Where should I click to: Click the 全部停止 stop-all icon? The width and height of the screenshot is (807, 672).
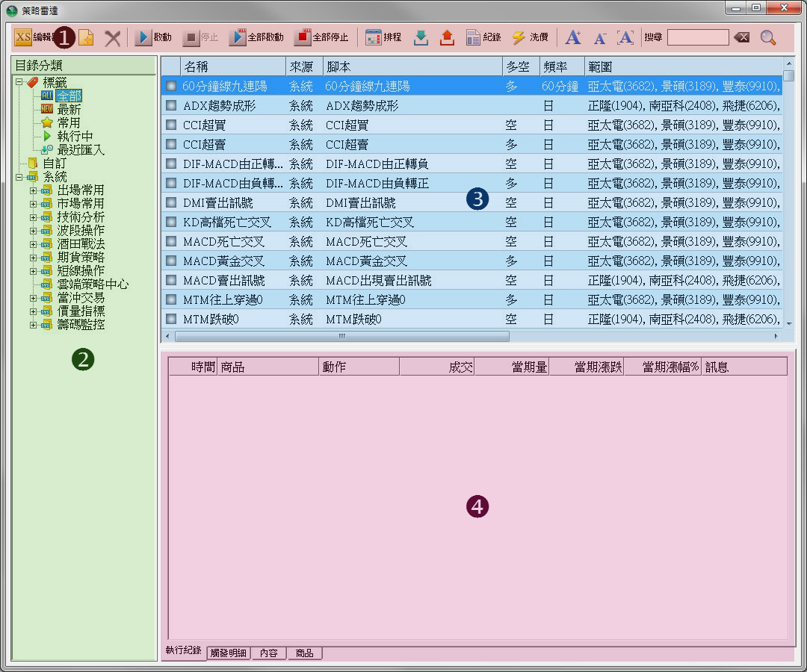point(303,37)
